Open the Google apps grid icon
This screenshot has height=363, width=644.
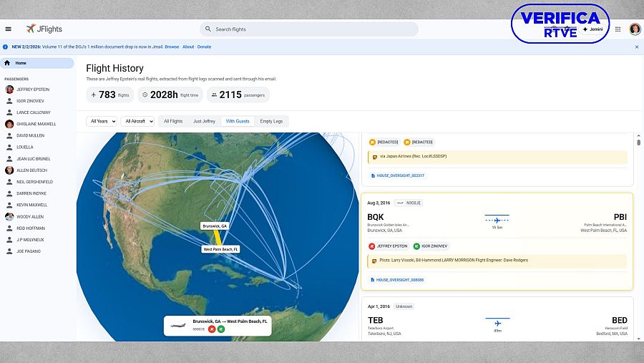pyautogui.click(x=618, y=29)
